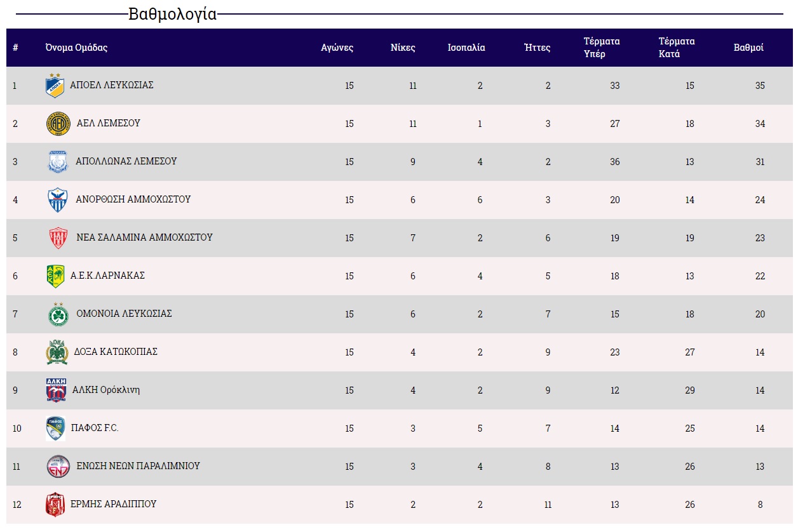This screenshot has height=532, width=798.
Task: Click the Omonoia green shamrock logo
Action: pos(58,314)
